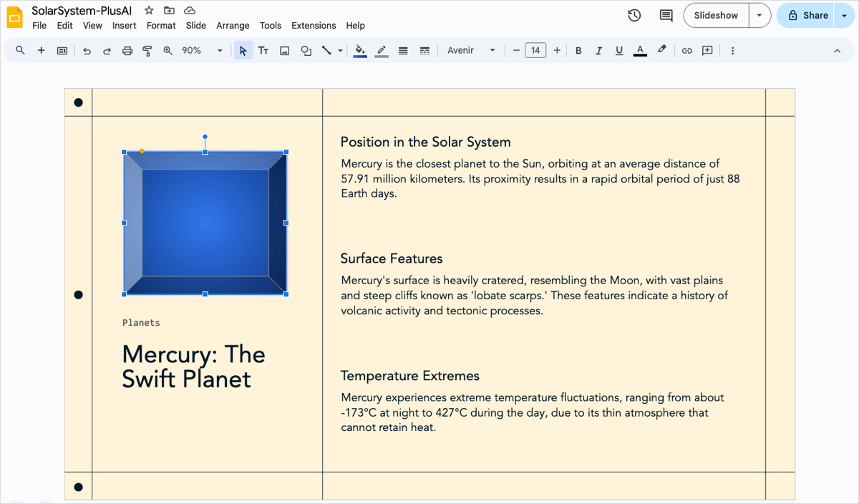
Task: Click the Undo arrow
Action: point(87,51)
